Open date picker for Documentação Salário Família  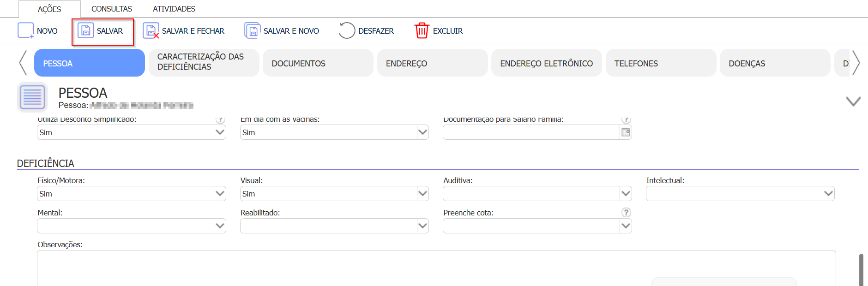626,132
